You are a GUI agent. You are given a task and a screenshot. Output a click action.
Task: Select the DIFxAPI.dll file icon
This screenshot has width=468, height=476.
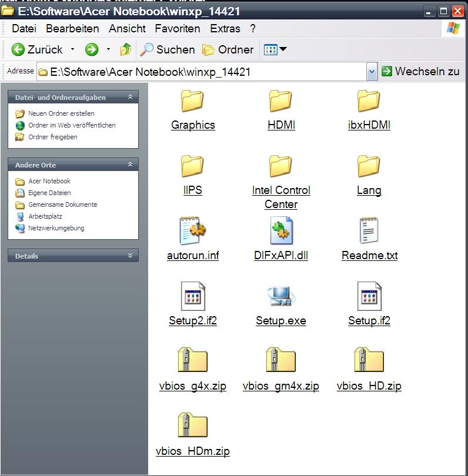(282, 230)
